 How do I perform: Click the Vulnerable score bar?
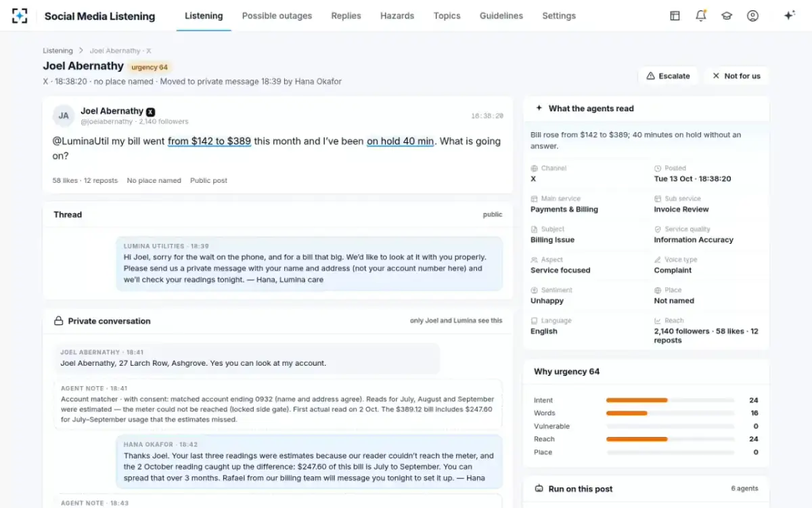(x=670, y=426)
